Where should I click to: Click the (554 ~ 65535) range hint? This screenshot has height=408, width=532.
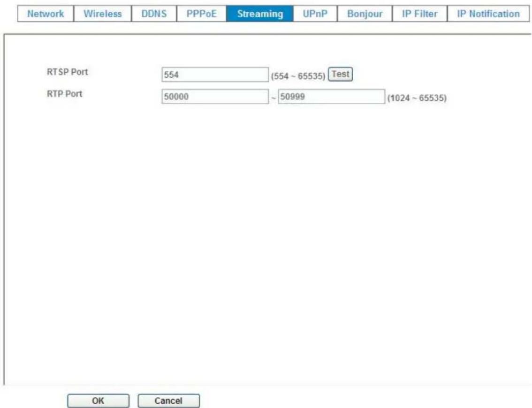coord(298,76)
